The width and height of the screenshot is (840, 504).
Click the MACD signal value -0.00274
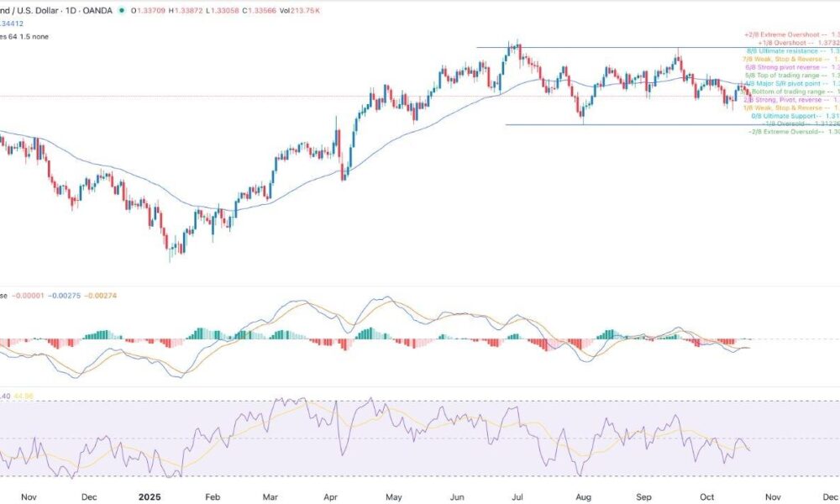pyautogui.click(x=107, y=296)
